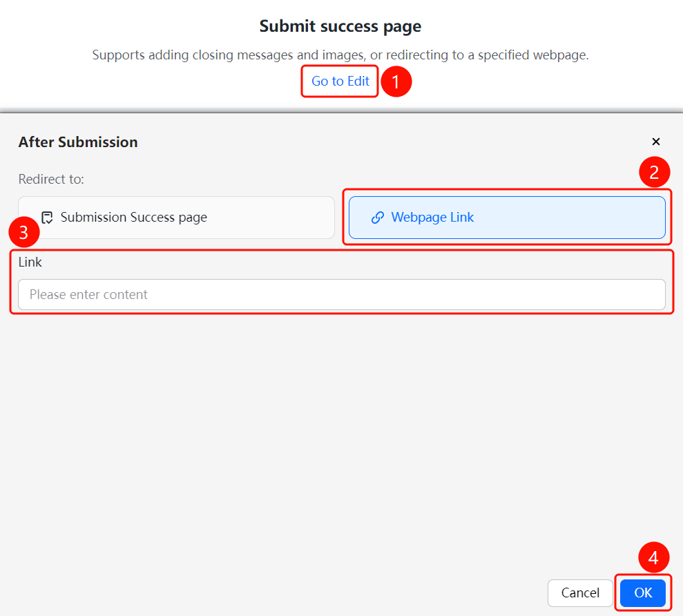
Task: Click the "Submit success page" heading
Action: pyautogui.click(x=340, y=26)
